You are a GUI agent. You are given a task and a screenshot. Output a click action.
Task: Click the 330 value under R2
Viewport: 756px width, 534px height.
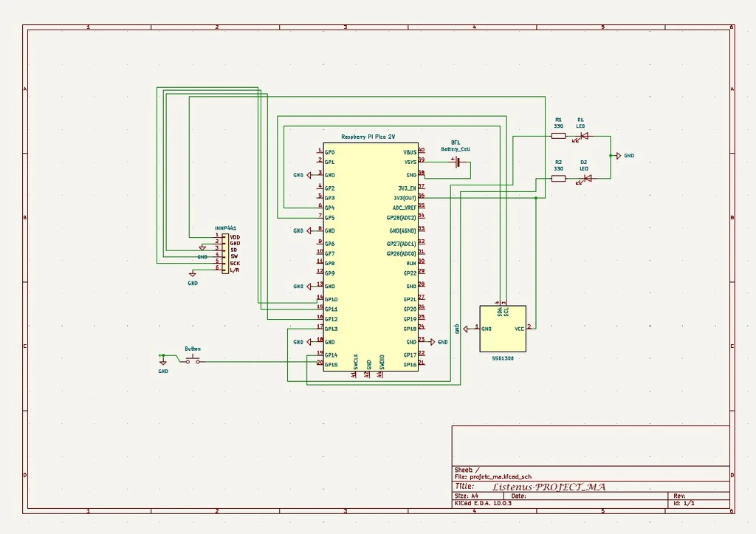[558, 169]
